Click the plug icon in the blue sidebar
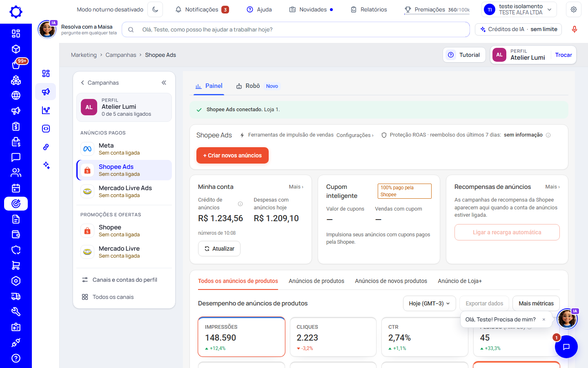Image resolution: width=588 pixels, height=368 pixels. tap(16, 343)
